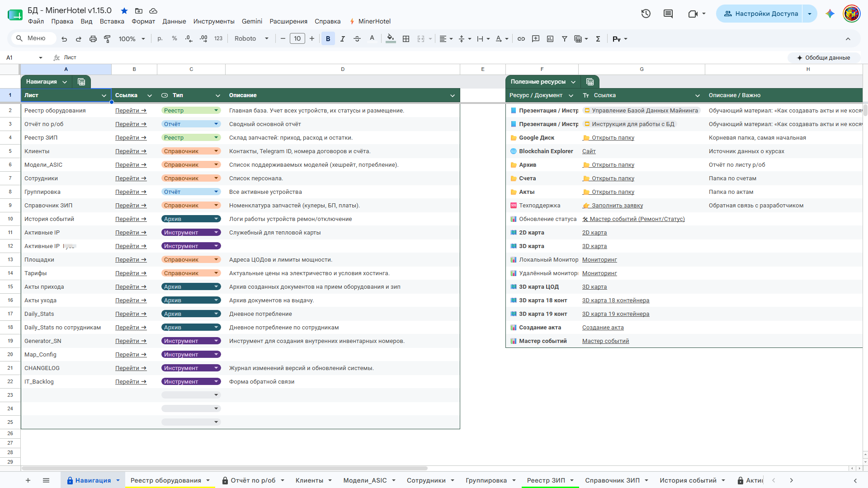Click the Redo icon in toolbar
The image size is (868, 488).
(x=79, y=39)
